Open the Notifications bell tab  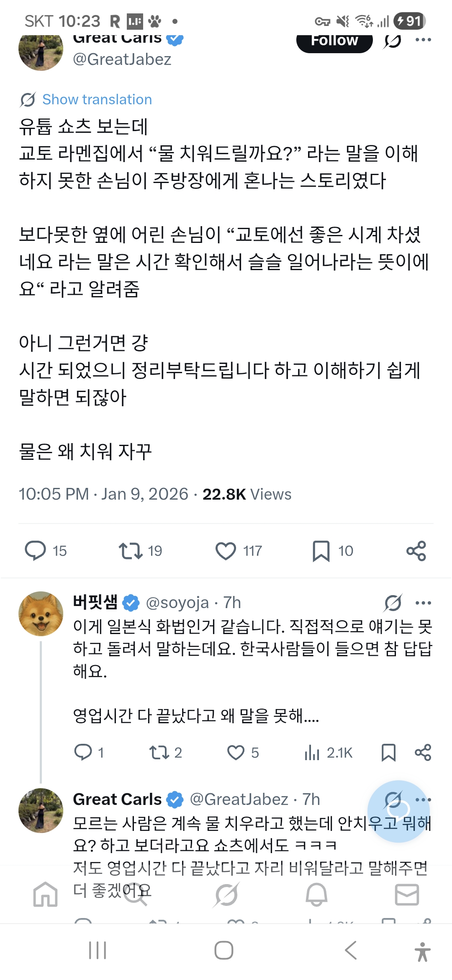click(x=316, y=895)
